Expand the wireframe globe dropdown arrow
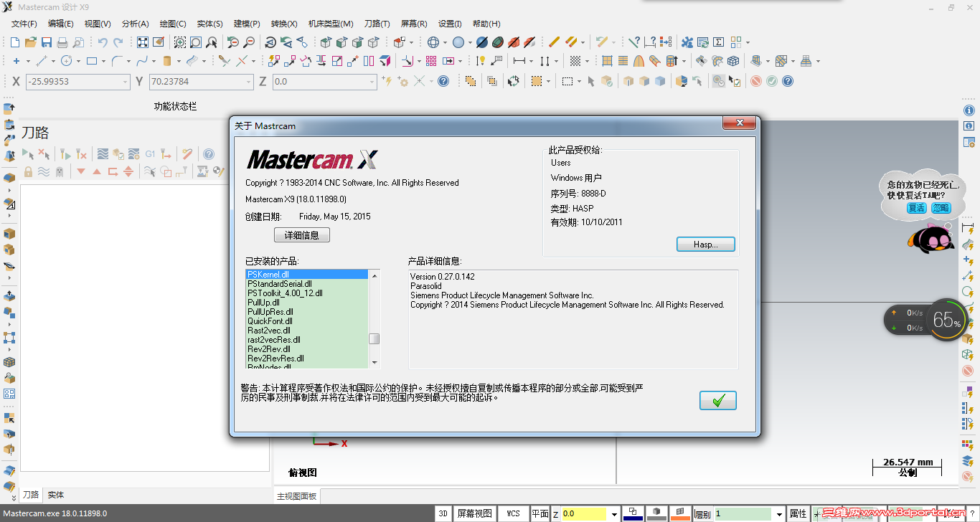 445,42
